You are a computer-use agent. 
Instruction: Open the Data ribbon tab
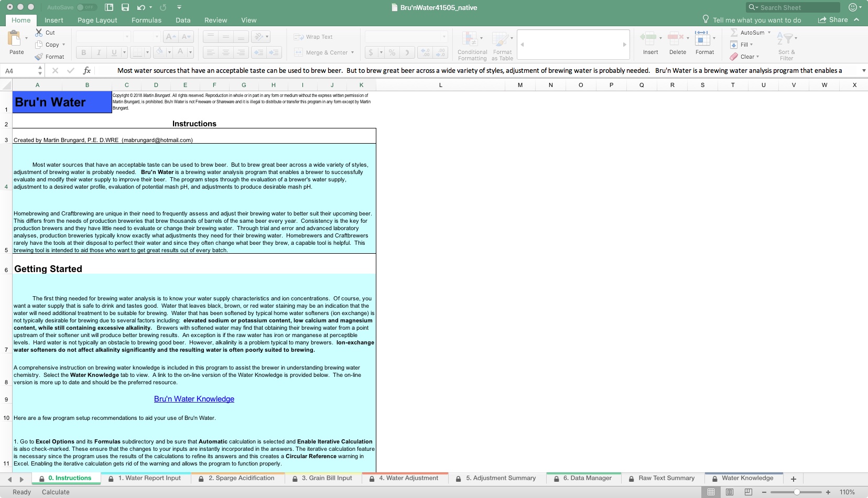tap(183, 20)
